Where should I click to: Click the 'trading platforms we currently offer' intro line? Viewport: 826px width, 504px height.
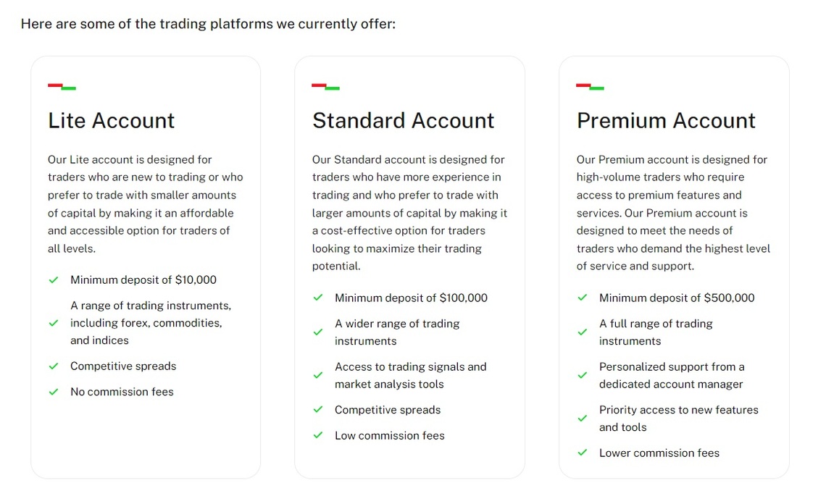(208, 24)
